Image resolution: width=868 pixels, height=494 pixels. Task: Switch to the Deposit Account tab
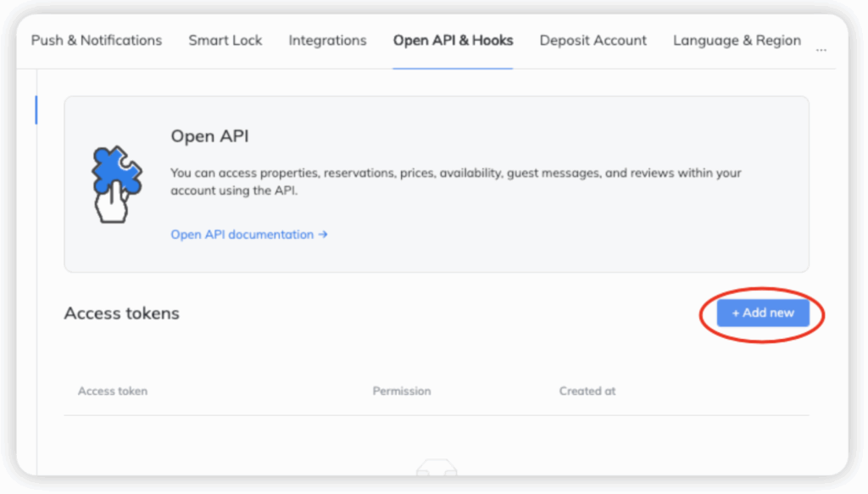(x=593, y=41)
